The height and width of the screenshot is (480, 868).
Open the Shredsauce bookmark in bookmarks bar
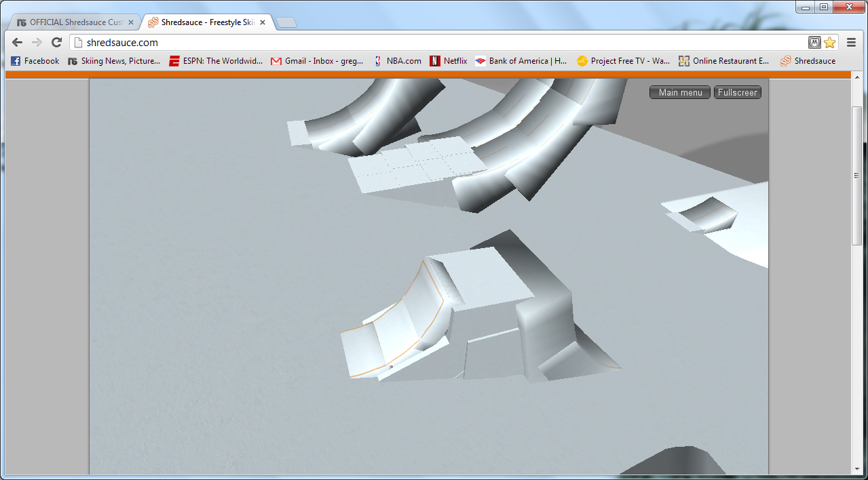(808, 61)
